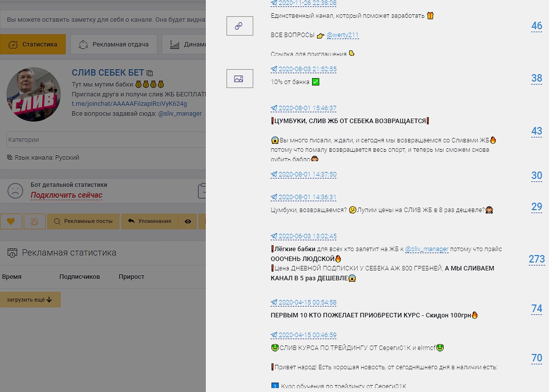Click the pixelated icon button next to heart
This screenshot has width=549, height=392.
click(x=35, y=221)
